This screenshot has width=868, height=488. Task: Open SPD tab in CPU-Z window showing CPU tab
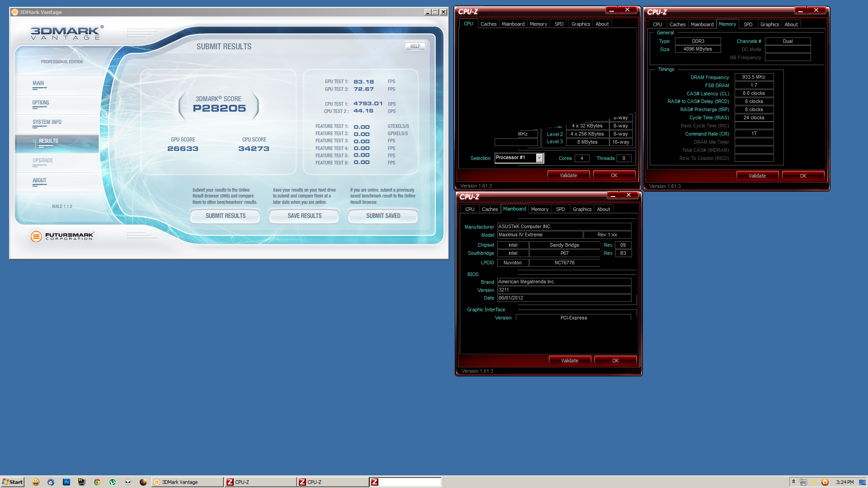click(x=559, y=24)
